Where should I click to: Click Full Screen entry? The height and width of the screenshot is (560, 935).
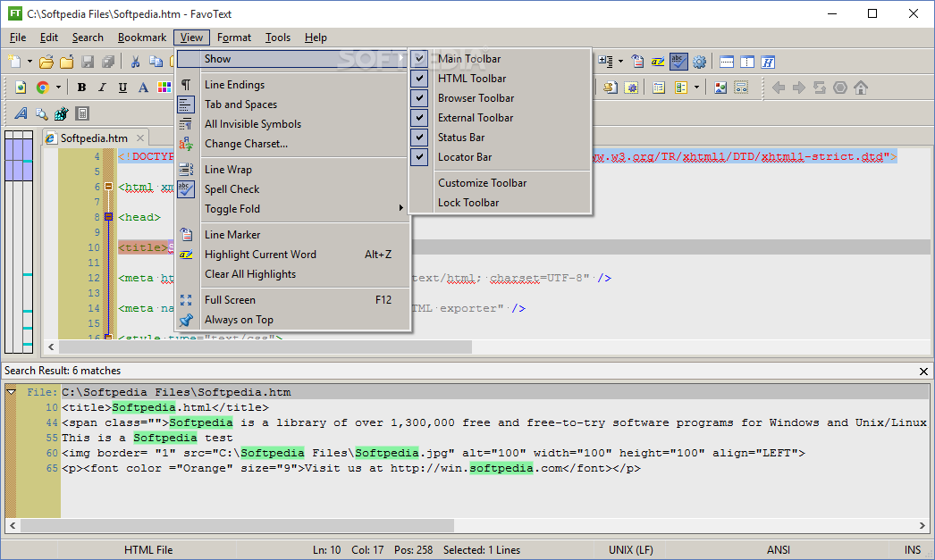pyautogui.click(x=230, y=300)
